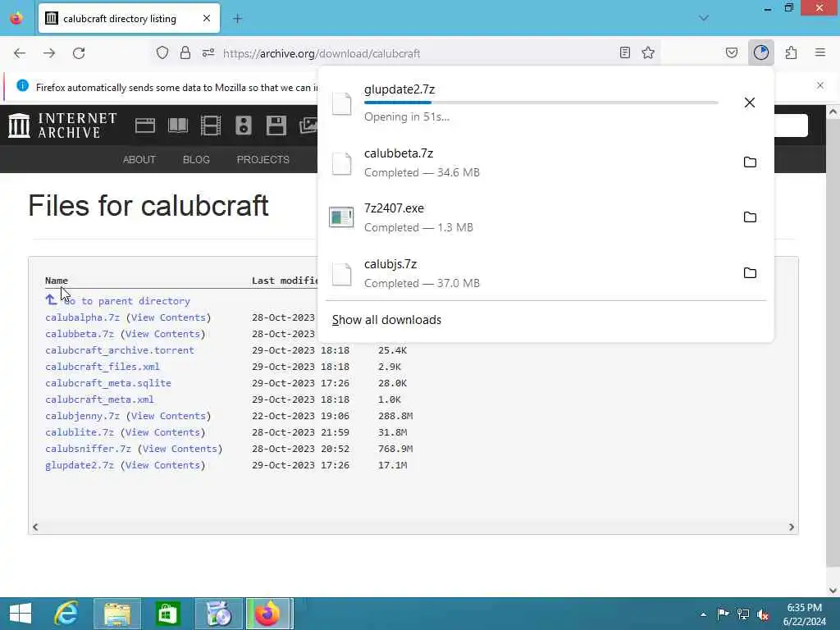Viewport: 840px width, 630px height.
Task: Click the Internet Archive logo
Action: point(62,126)
